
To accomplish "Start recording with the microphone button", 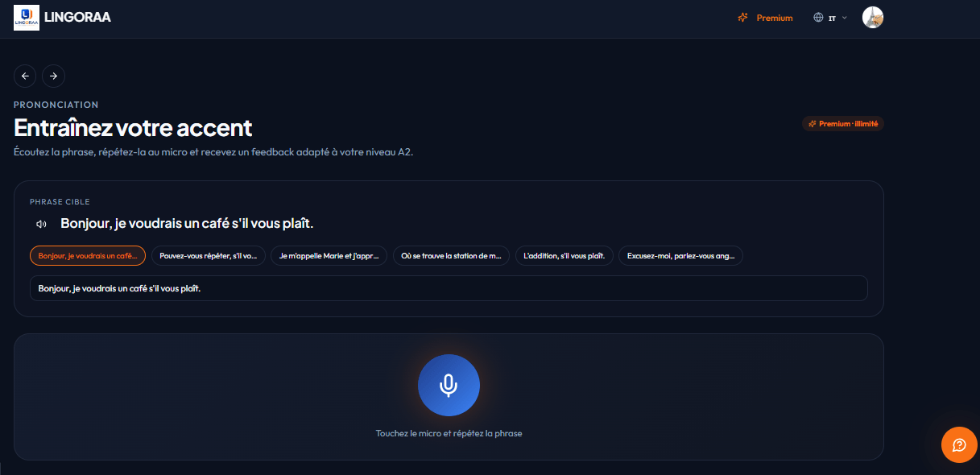I will (449, 386).
